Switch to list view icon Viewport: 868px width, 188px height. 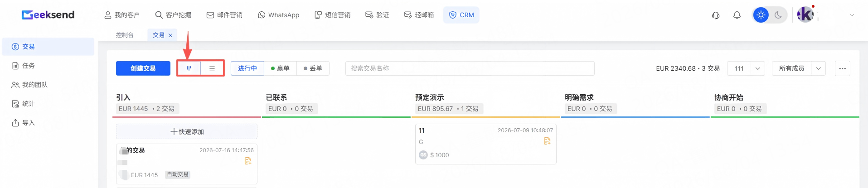pos(212,68)
